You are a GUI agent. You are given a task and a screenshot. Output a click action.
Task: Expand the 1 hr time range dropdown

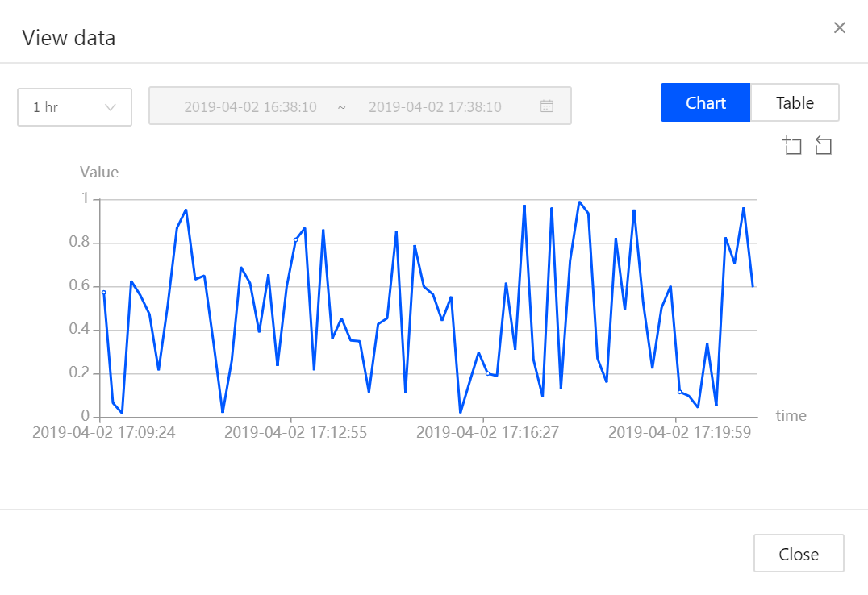pyautogui.click(x=74, y=107)
